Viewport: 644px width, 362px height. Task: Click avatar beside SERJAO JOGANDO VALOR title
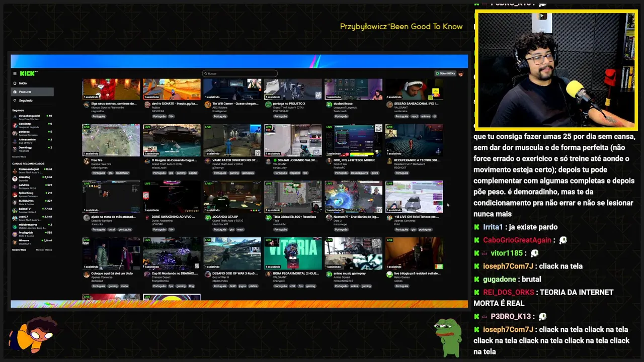[268, 161]
